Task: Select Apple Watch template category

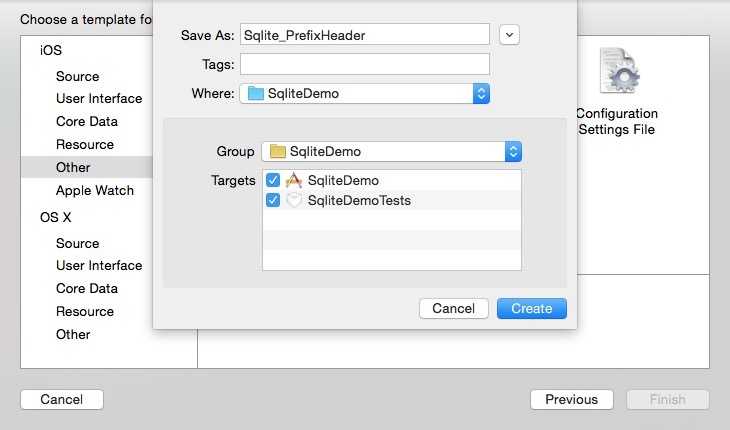Action: pos(95,190)
